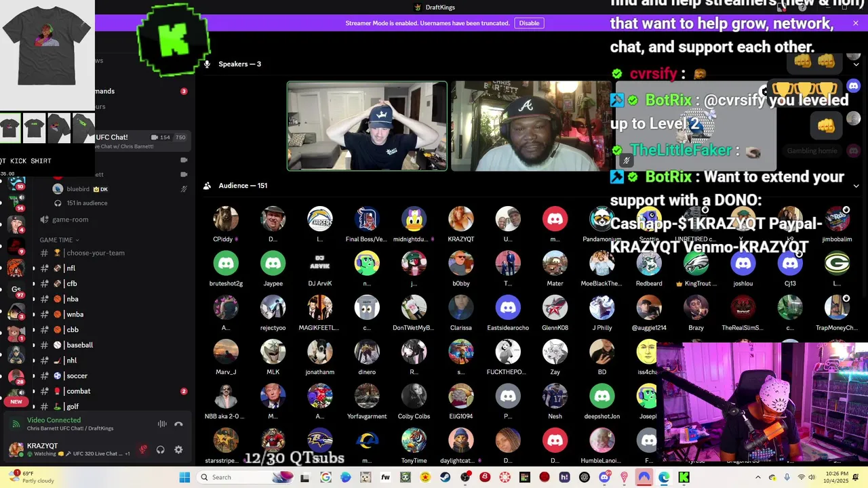Open Eastsidearocho audience avatar
The height and width of the screenshot is (488, 868).
(508, 308)
